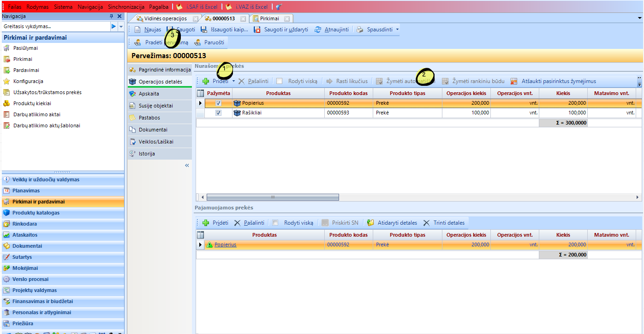Click the Paruošti toolbar icon
This screenshot has width=644, height=334.
tap(198, 42)
